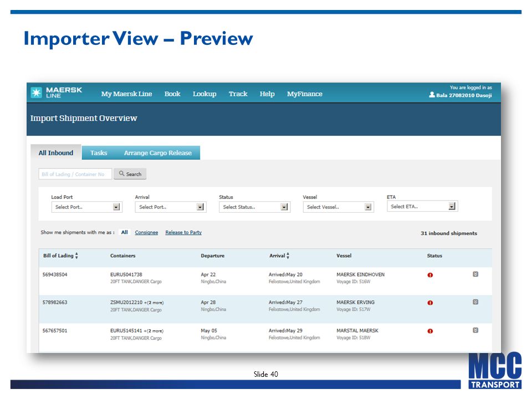Click bill of lading 569438504
The width and height of the screenshot is (532, 399).
point(55,274)
